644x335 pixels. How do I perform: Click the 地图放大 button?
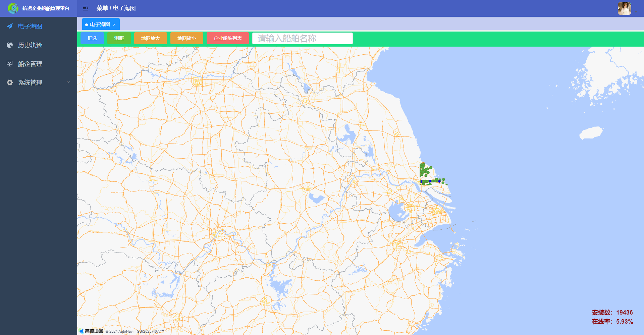pyautogui.click(x=151, y=38)
